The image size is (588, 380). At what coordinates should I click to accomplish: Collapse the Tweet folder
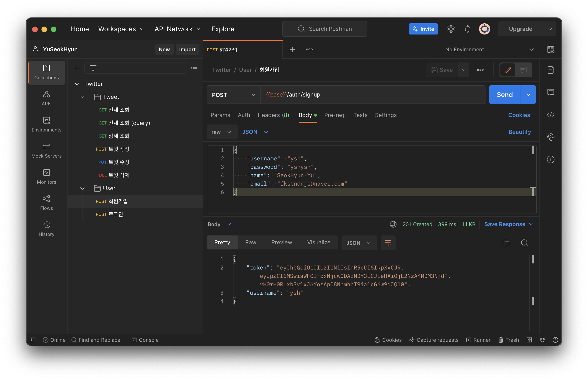click(82, 97)
